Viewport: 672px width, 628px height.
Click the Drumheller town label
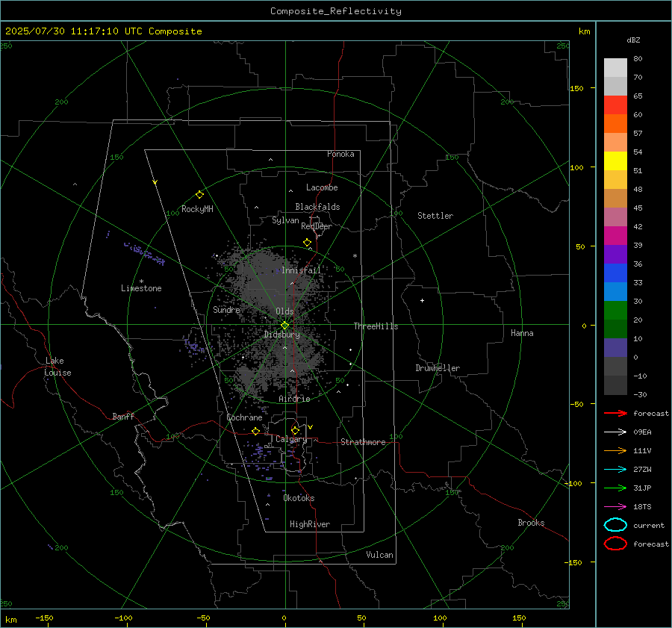[x=438, y=368]
